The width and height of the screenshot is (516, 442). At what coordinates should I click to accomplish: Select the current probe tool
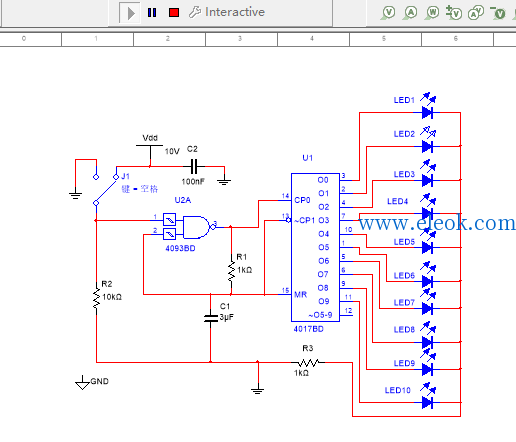pyautogui.click(x=410, y=13)
